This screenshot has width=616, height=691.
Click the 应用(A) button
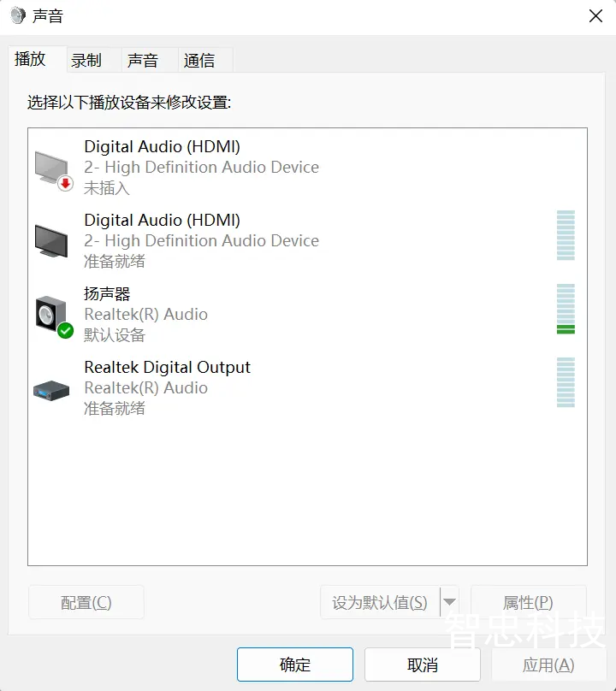tap(549, 664)
